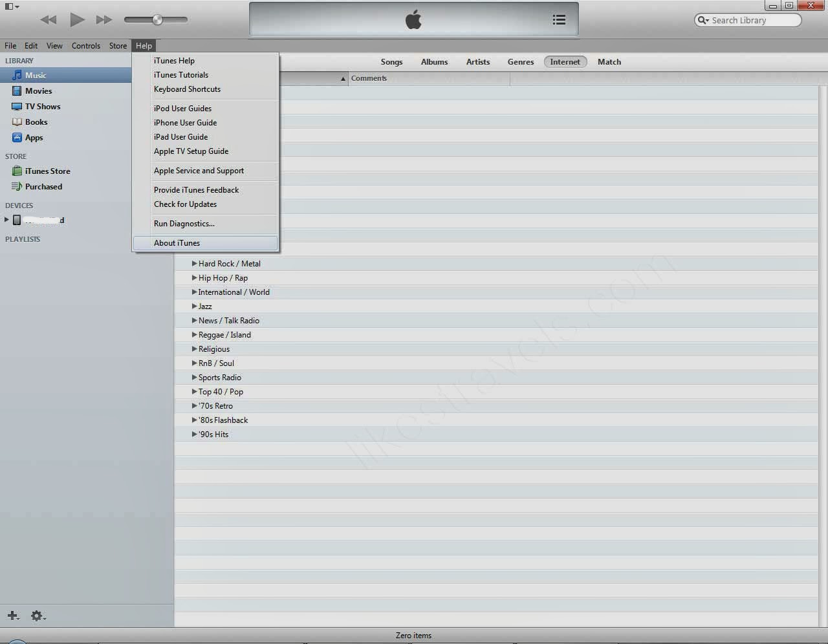828x644 pixels.
Task: Switch to the Artists tab
Action: (x=478, y=61)
